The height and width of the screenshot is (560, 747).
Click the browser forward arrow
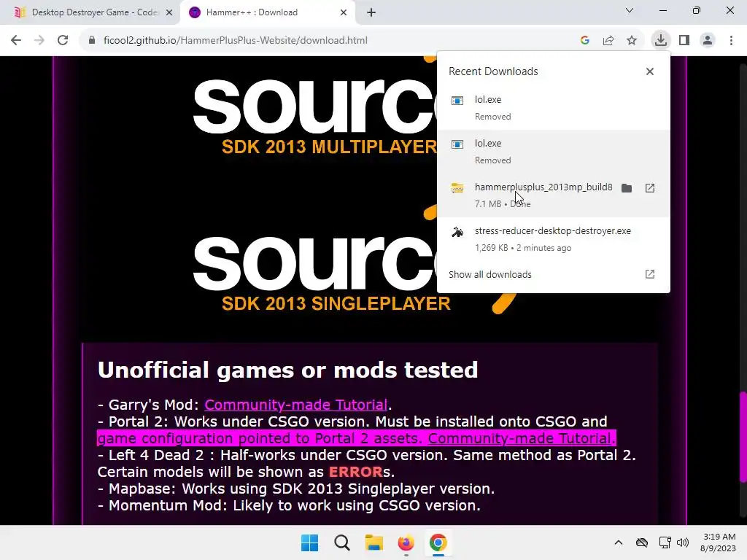pyautogui.click(x=39, y=41)
